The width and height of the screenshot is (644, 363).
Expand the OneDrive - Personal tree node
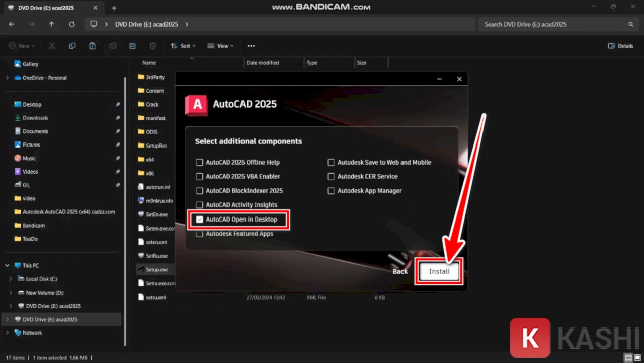(8, 78)
